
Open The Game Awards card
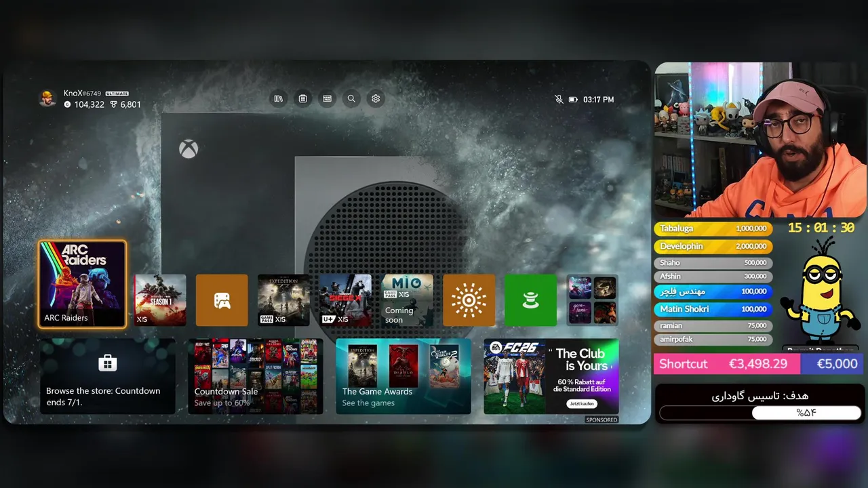pos(403,376)
